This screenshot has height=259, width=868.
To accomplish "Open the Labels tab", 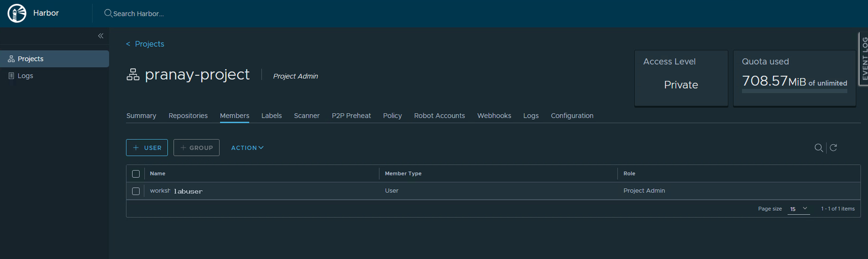I will [271, 115].
